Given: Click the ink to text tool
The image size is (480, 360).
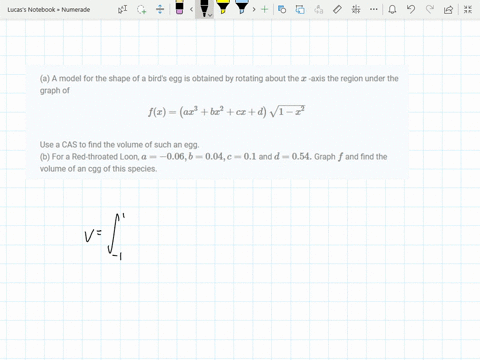Looking at the screenshot, I should coord(319,9).
